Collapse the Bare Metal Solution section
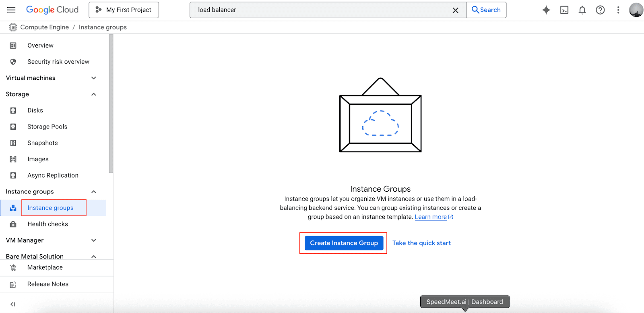Image resolution: width=644 pixels, height=313 pixels. click(94, 257)
